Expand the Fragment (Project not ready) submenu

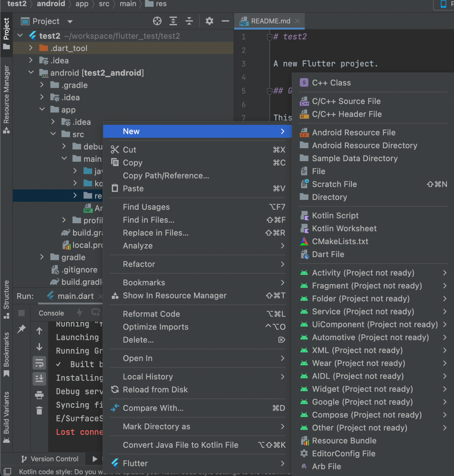373,285
